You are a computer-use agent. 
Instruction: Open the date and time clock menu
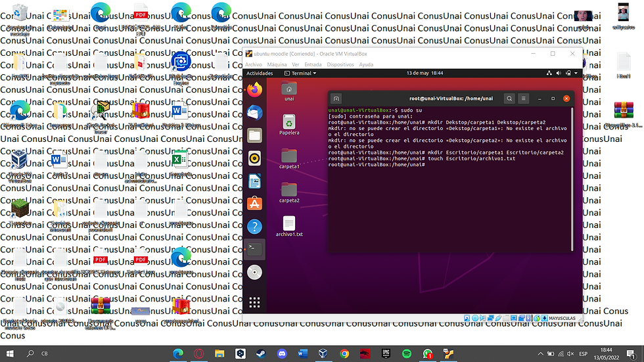tap(425, 73)
